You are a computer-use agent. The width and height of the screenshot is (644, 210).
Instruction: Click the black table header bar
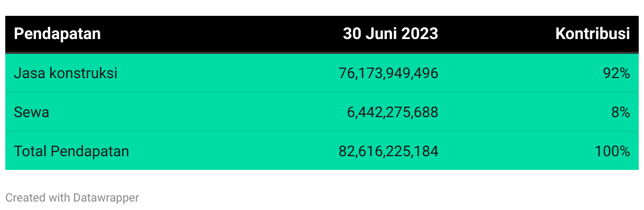click(x=322, y=34)
